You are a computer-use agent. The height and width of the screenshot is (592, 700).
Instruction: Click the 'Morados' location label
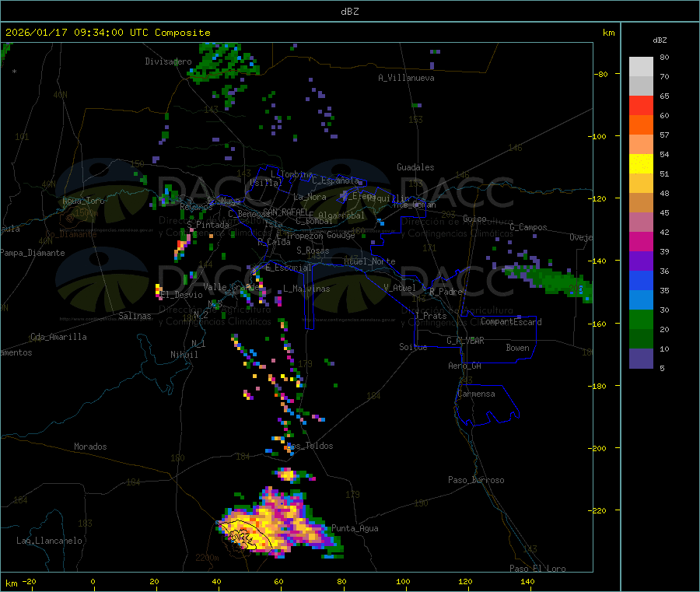(90, 447)
